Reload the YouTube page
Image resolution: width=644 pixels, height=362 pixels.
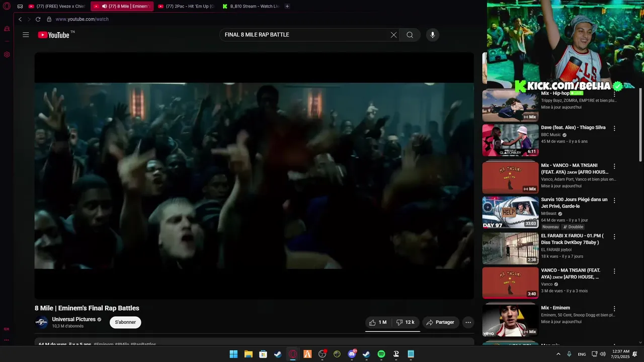point(38,19)
